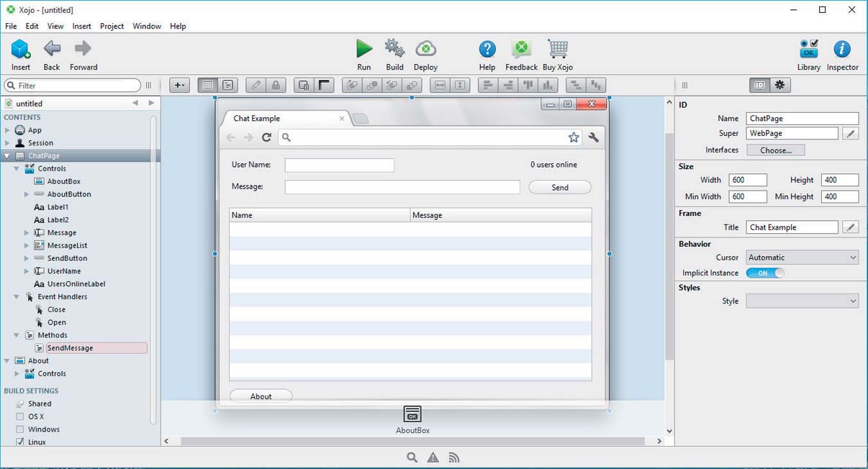The image size is (868, 469).
Task: Switch to layout editor view
Action: 208,85
